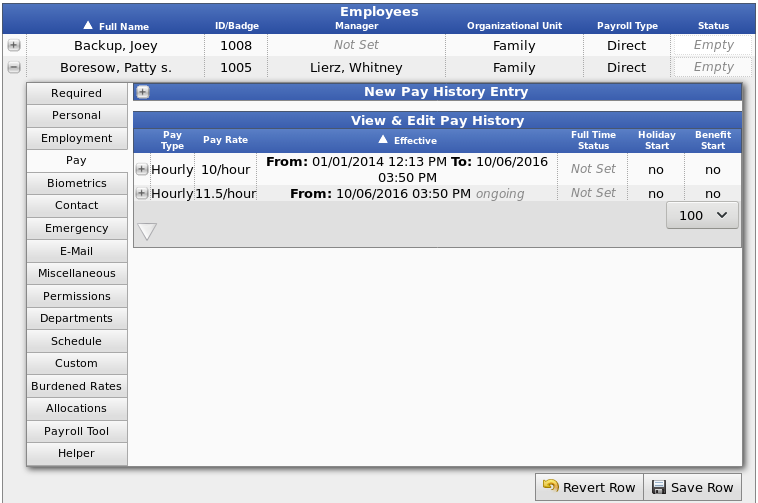Switch to the Contact tab
Viewport: 758px width, 503px height.
coord(77,205)
